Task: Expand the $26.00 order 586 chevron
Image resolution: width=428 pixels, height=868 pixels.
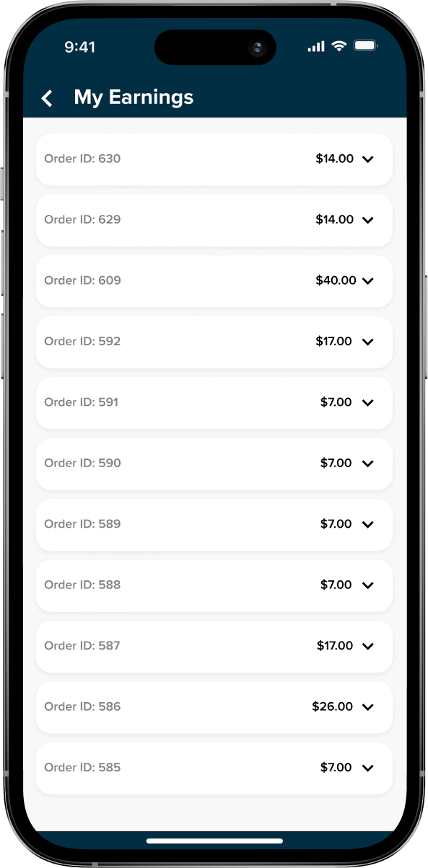Action: pos(367,707)
